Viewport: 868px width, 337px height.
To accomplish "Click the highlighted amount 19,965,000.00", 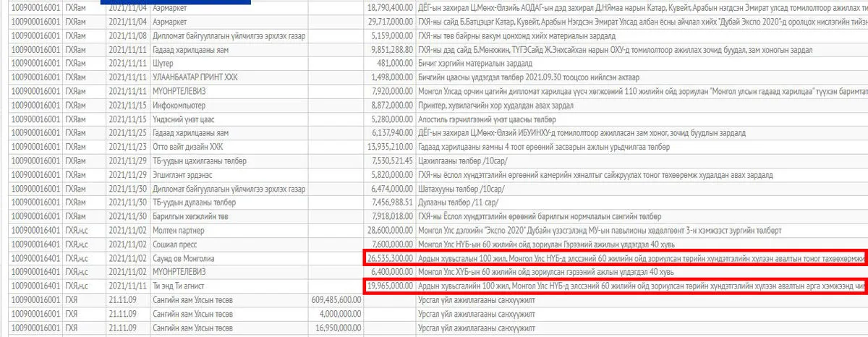I will 391,286.
